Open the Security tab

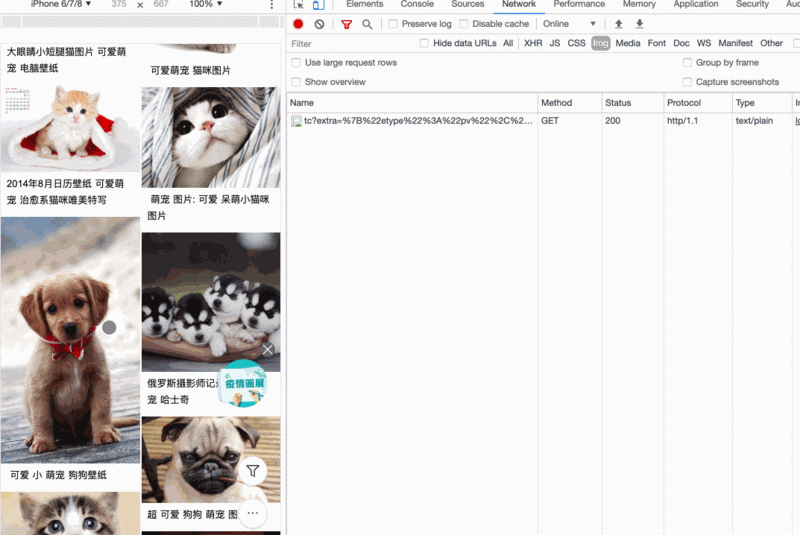(752, 4)
